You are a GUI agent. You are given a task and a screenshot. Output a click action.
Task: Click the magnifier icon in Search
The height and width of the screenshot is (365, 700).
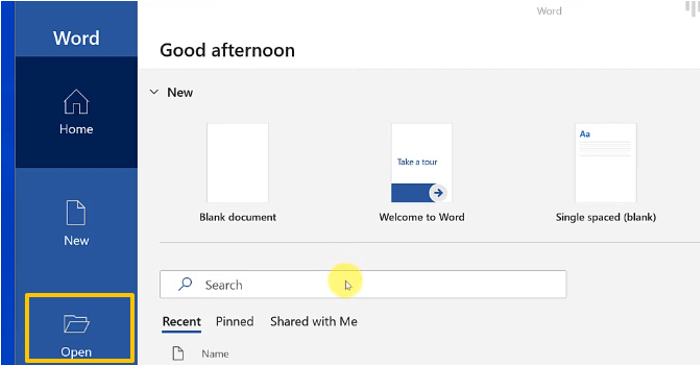click(x=185, y=284)
